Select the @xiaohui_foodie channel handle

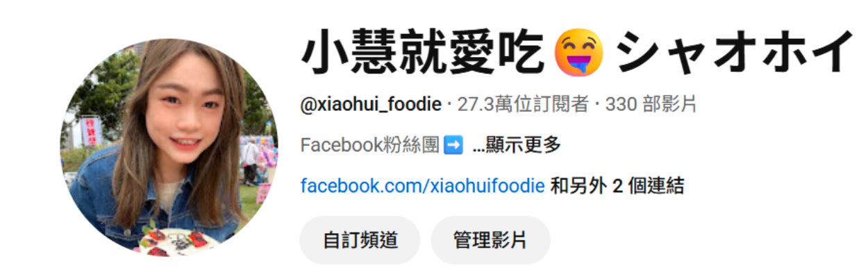coord(371,105)
